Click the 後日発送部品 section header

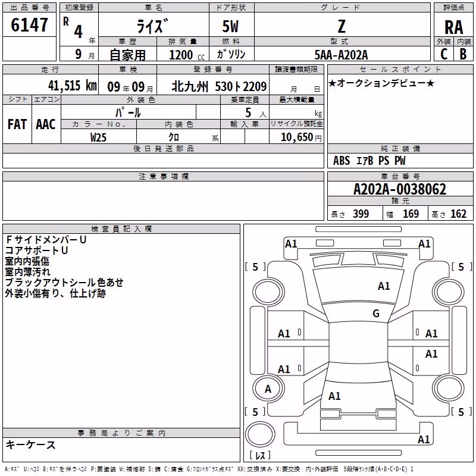pyautogui.click(x=163, y=148)
